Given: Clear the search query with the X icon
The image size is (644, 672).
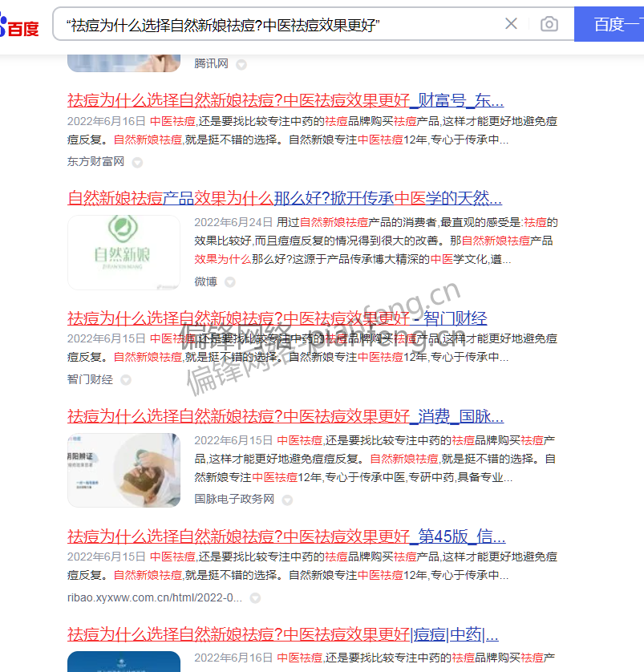Looking at the screenshot, I should pos(511,23).
